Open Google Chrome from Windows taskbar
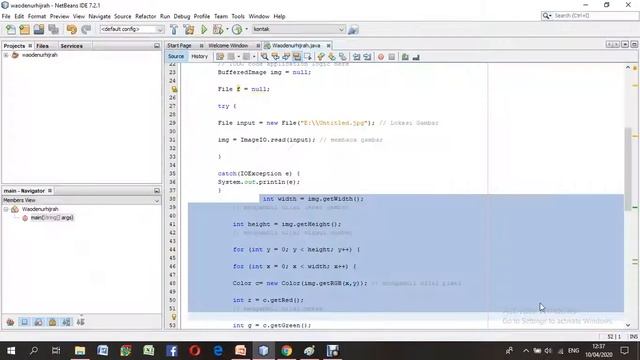 click(x=287, y=351)
